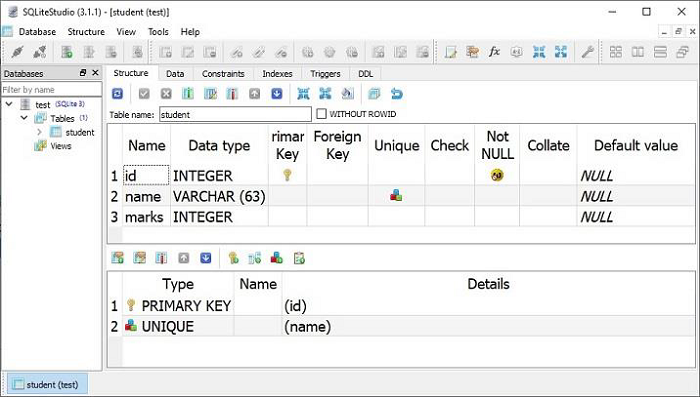Click the tile windows grid icon
The height and width of the screenshot is (397, 700).
[x=616, y=52]
